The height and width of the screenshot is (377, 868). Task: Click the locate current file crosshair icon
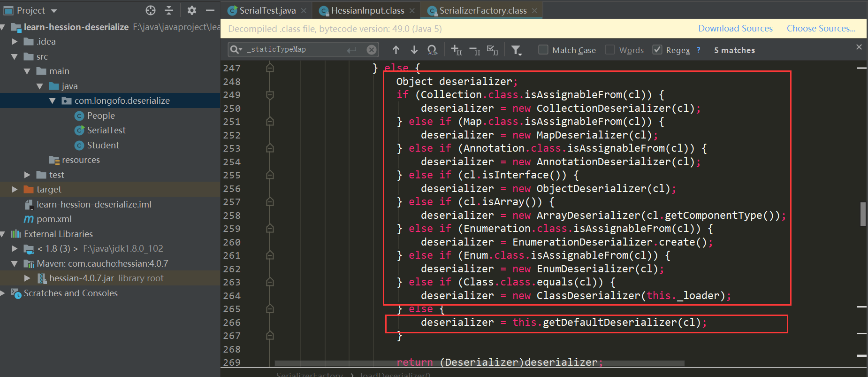pyautogui.click(x=151, y=10)
